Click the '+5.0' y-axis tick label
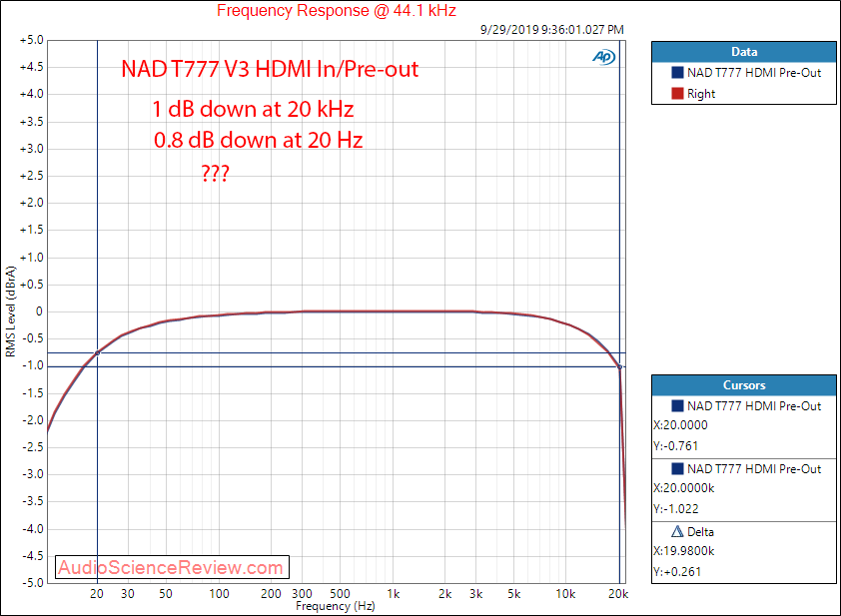This screenshot has width=841, height=616. (32, 40)
